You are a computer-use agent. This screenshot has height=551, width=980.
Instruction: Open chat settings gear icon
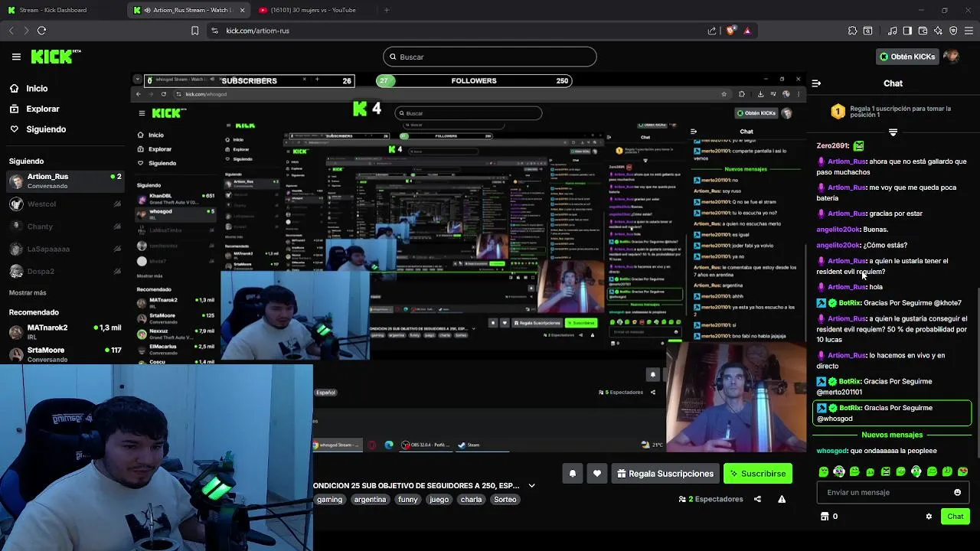(x=929, y=517)
